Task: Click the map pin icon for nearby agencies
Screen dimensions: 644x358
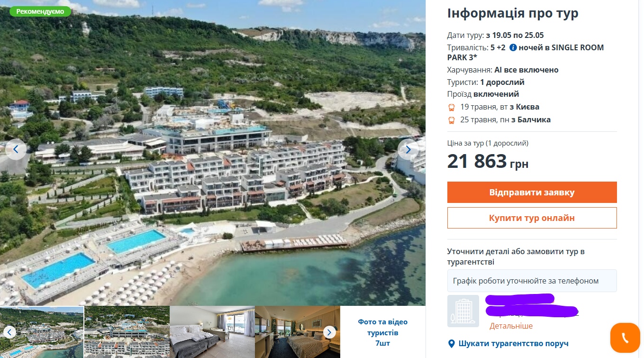Action: [x=452, y=343]
